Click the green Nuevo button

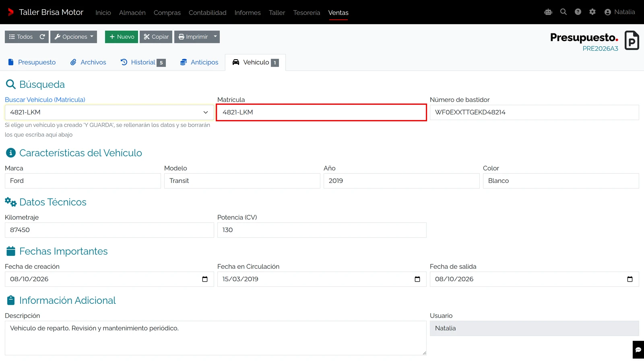[122, 37]
